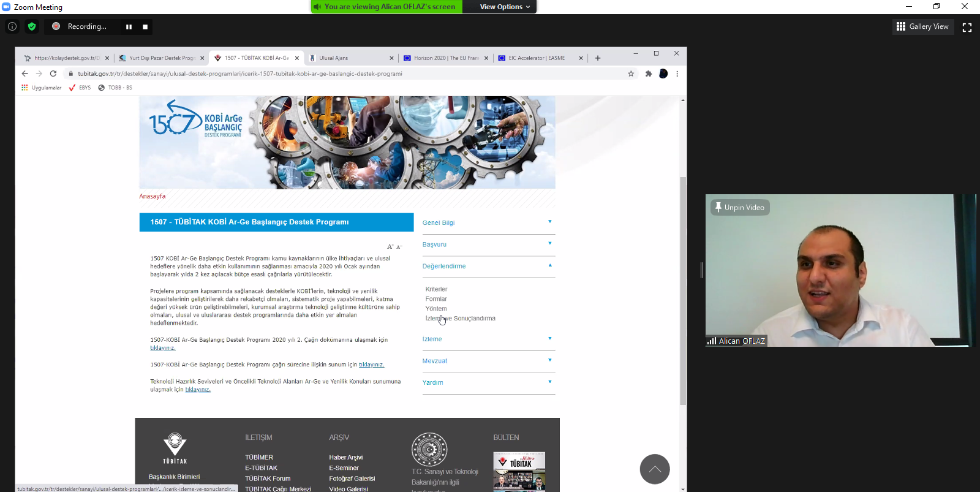Expand the İzleme section
The height and width of the screenshot is (492, 980).
click(488, 339)
